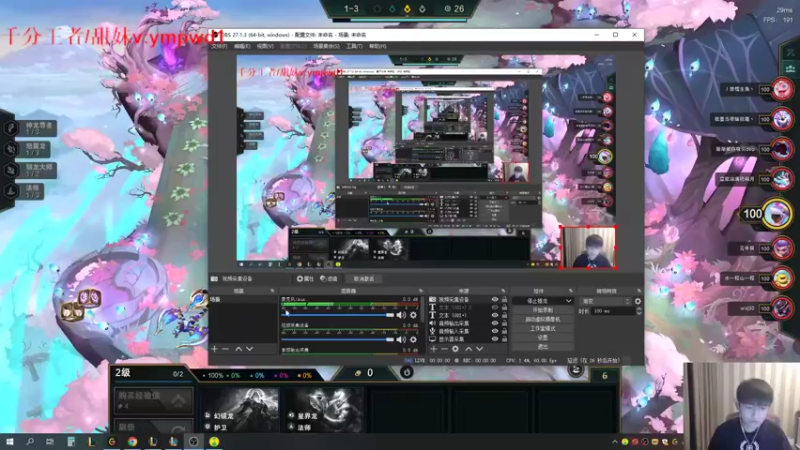Open the 停止推流 streaming dropdown arrow
This screenshot has width=800, height=450.
[568, 301]
